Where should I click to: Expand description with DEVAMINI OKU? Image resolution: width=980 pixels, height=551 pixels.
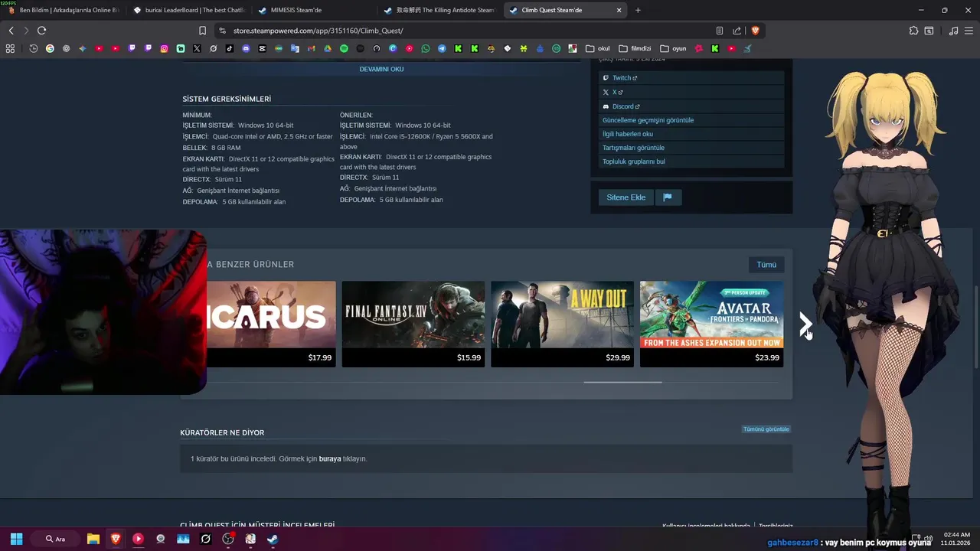point(381,69)
